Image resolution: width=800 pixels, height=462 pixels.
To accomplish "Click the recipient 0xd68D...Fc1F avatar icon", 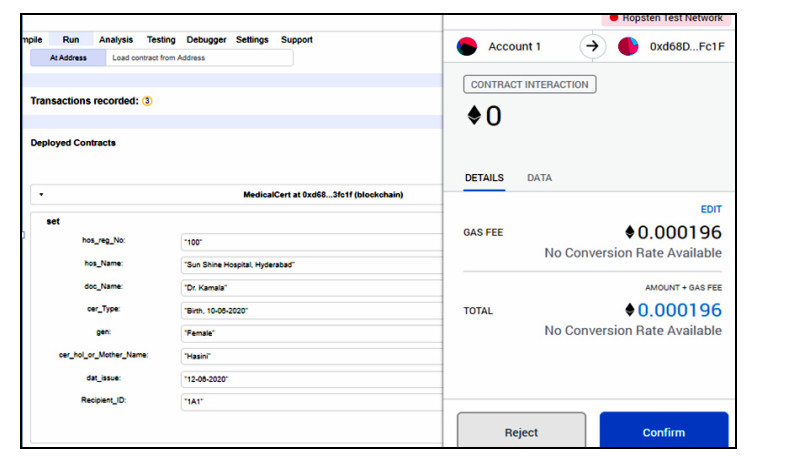I will [x=628, y=46].
